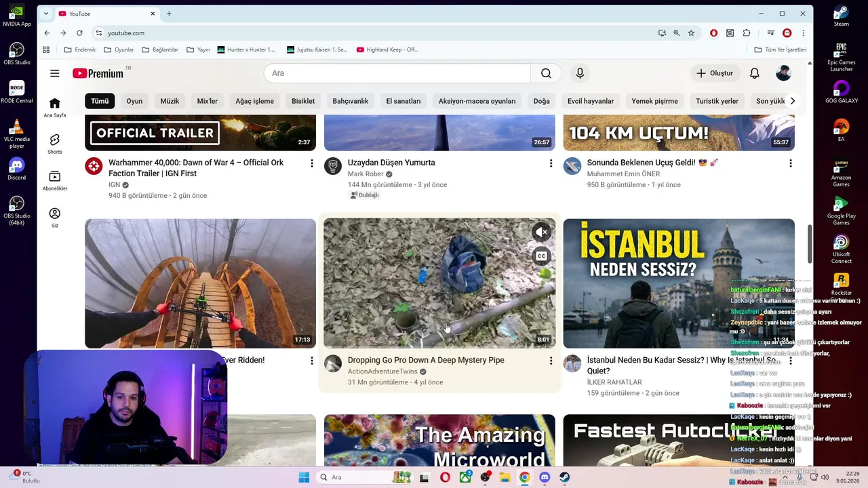
Task: Select the Turistik yerler chip
Action: point(717,101)
